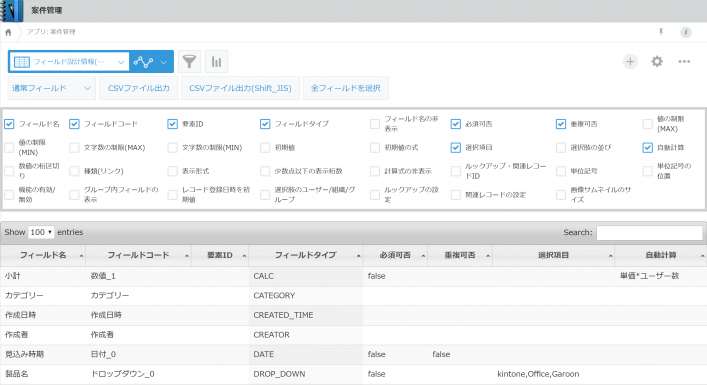Click the line-graph view icon
Image resolution: width=707 pixels, height=385 pixels.
point(143,62)
